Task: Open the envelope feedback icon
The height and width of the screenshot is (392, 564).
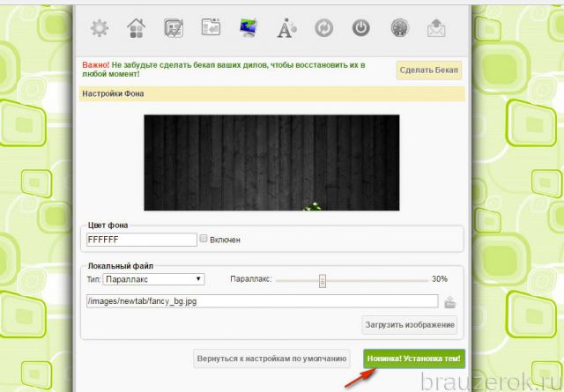Action: [x=436, y=28]
